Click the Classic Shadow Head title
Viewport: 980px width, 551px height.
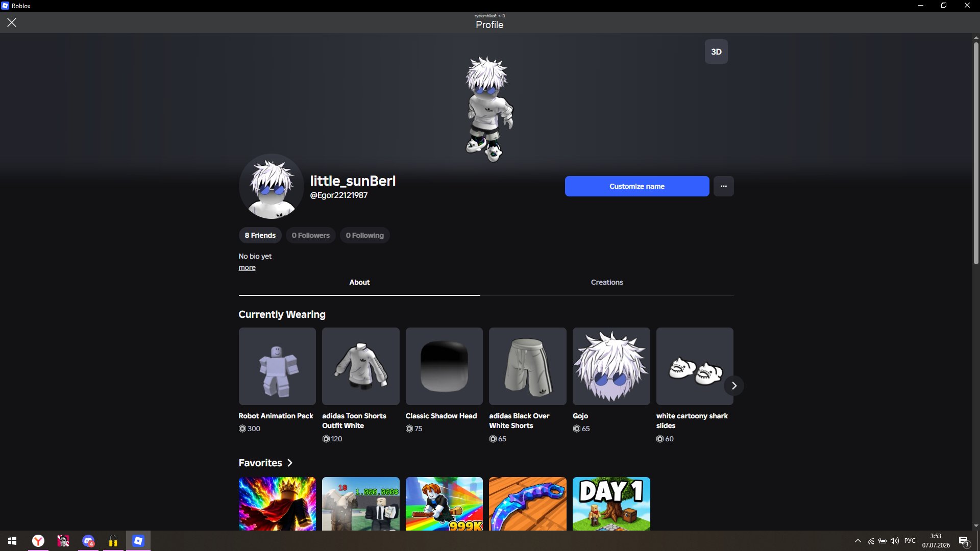tap(441, 416)
